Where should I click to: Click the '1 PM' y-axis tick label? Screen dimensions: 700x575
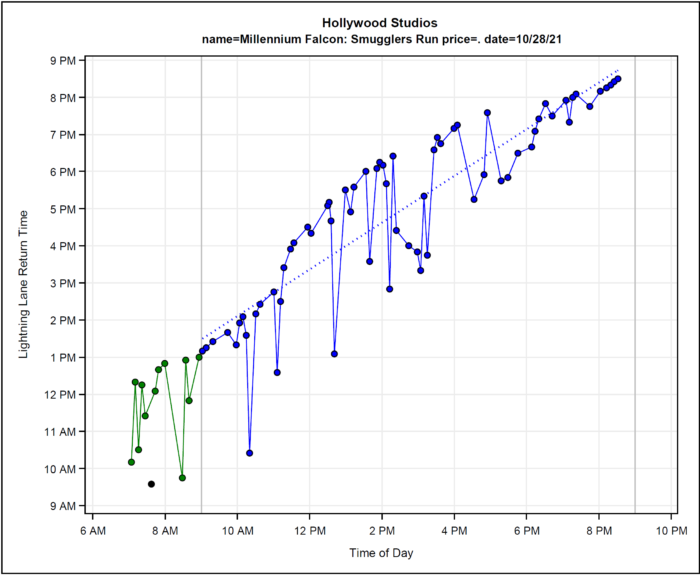click(63, 358)
